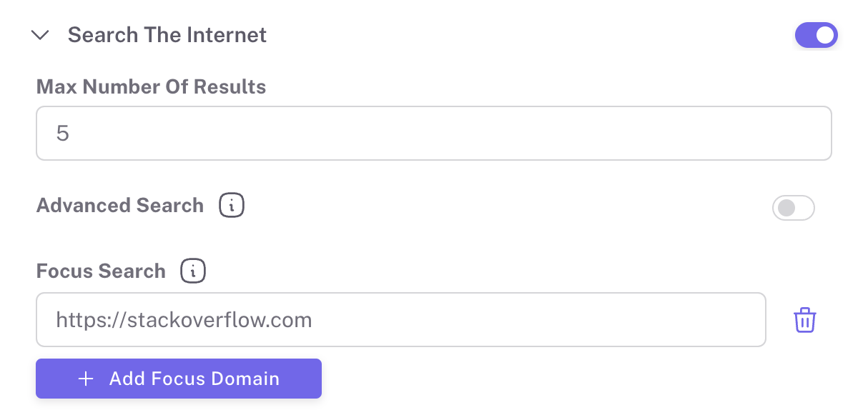Disable the Search The Internet toggle
Screen dimensions: 868x410
(x=816, y=35)
